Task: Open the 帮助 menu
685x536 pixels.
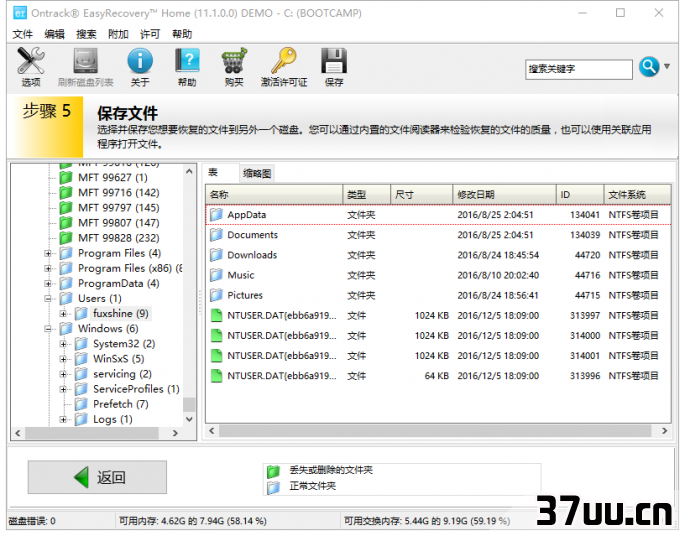Action: point(182,34)
